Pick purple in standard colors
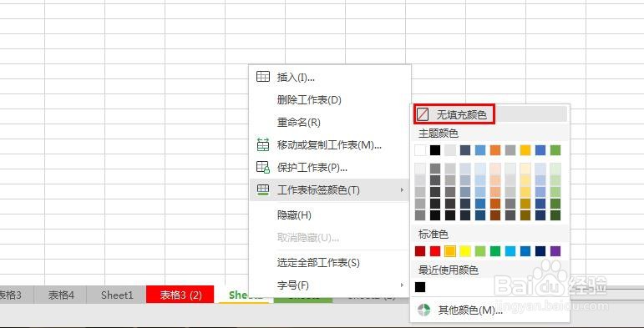The width and height of the screenshot is (644, 328). [555, 251]
